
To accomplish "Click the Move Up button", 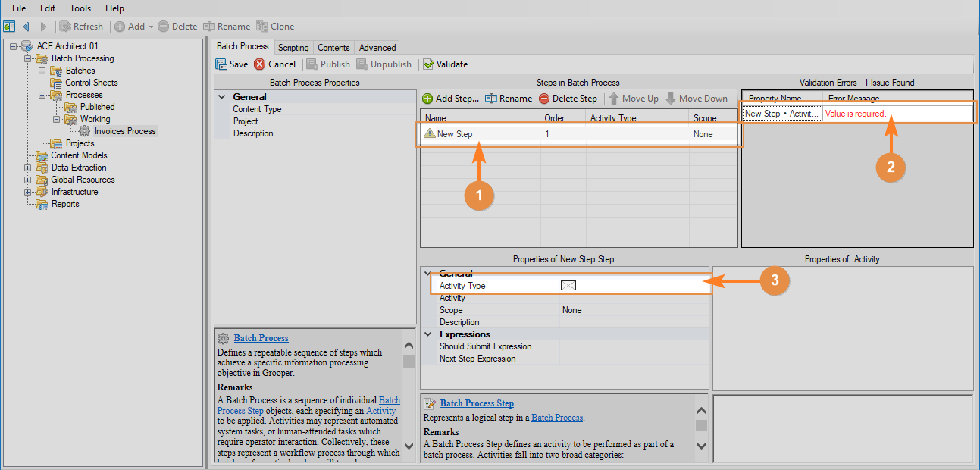I will click(x=634, y=99).
